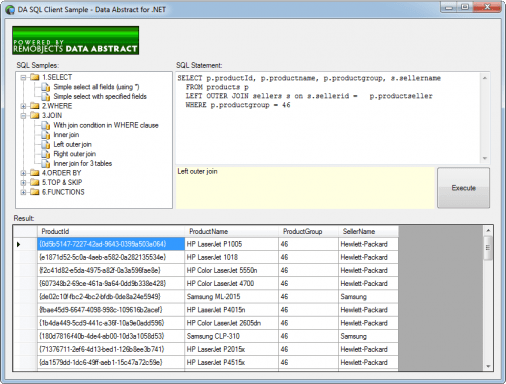Click the 'HP LaserJet P2015x' cell
This screenshot has height=384, width=506.
[231, 349]
